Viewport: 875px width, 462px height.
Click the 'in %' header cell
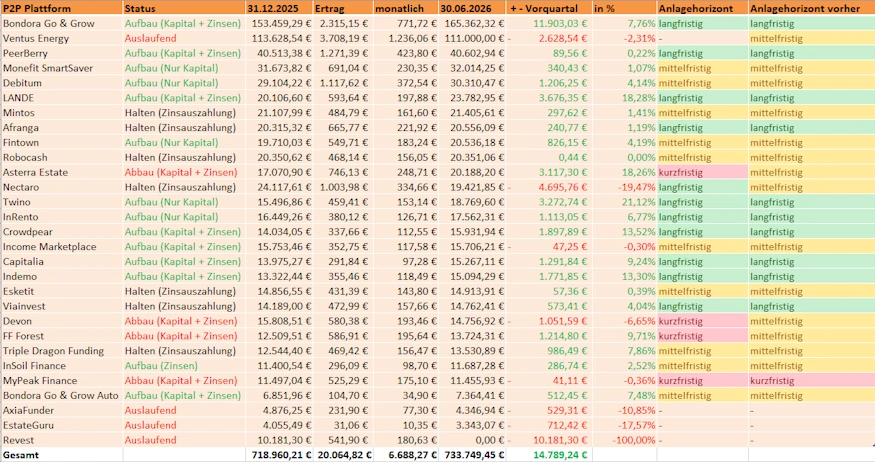624,8
